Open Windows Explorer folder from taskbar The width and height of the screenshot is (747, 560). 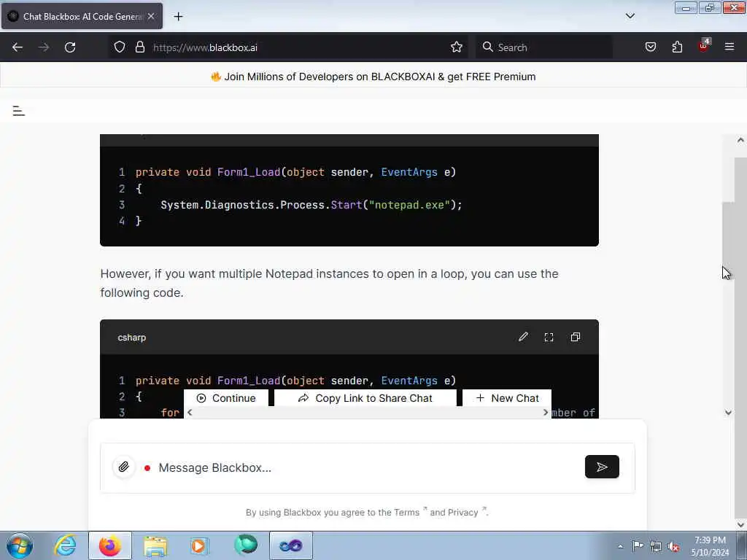click(x=155, y=545)
